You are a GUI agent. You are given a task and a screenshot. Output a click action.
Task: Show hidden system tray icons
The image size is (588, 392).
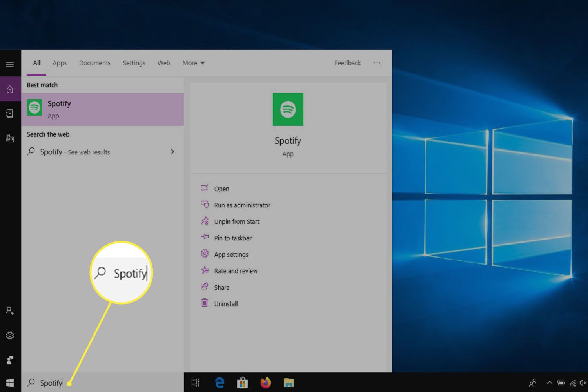(549, 383)
